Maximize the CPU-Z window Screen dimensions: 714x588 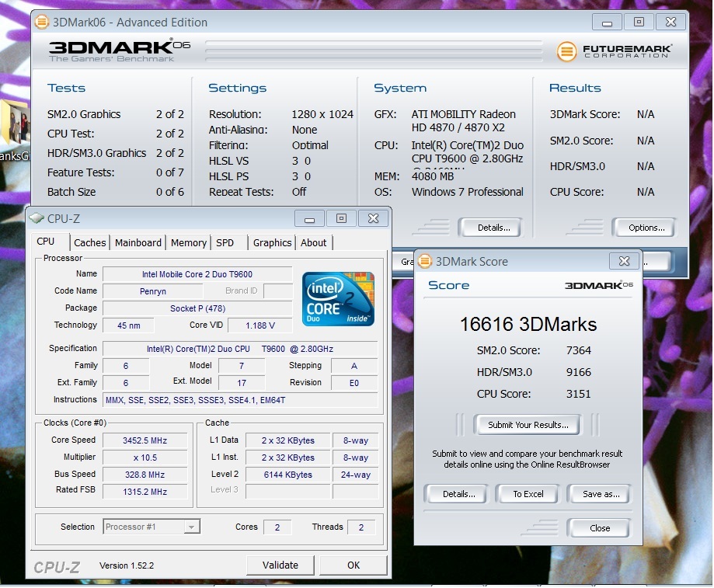pos(342,219)
